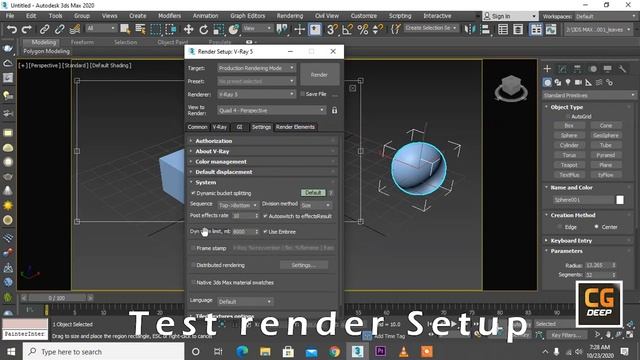Open Microsoft Edge from the taskbar
The image size is (640, 360).
(242, 351)
